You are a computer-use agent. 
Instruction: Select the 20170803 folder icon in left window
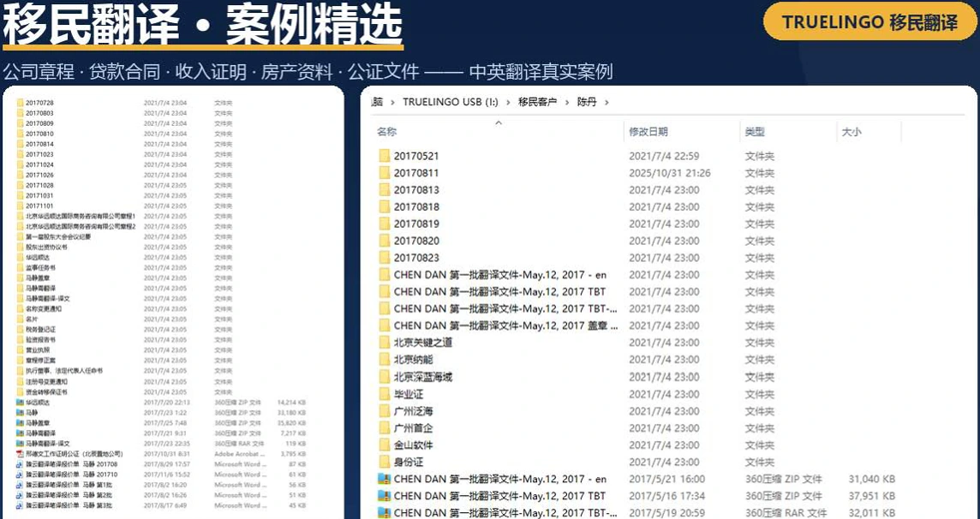pyautogui.click(x=20, y=113)
